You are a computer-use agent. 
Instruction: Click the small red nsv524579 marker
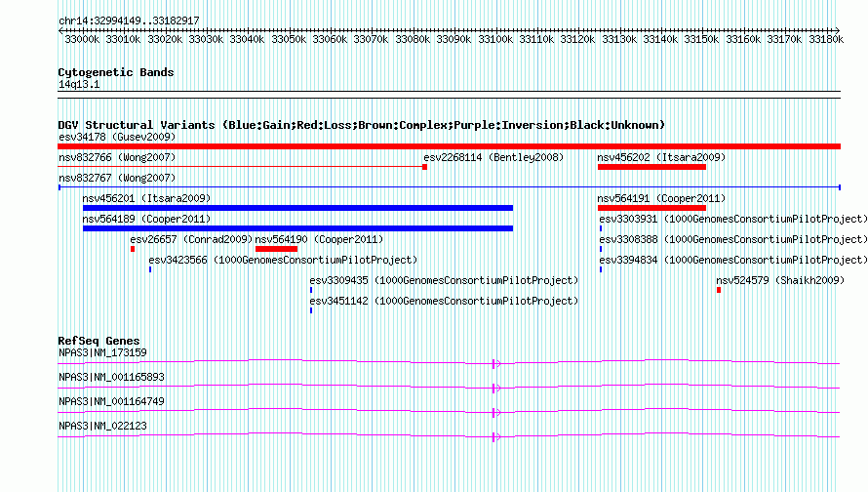coord(719,290)
